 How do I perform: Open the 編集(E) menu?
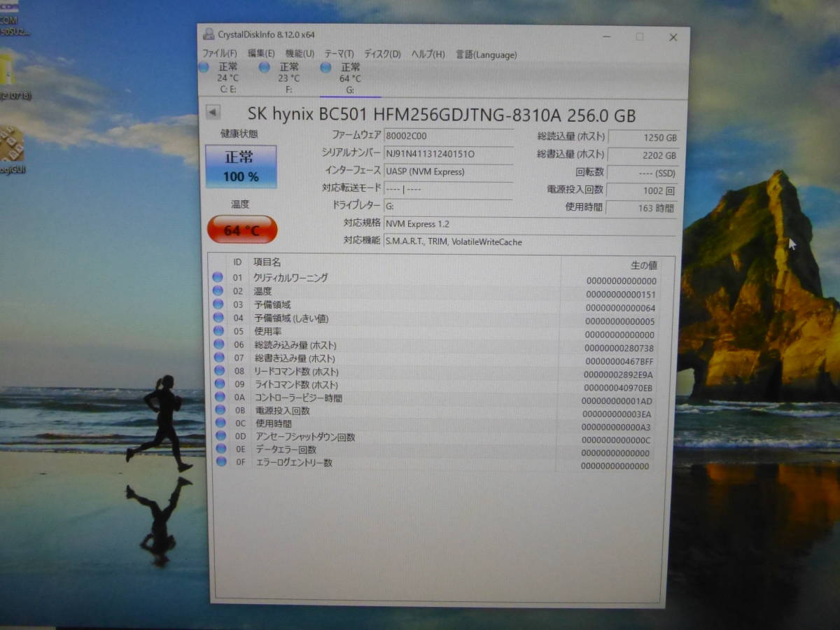[x=261, y=54]
